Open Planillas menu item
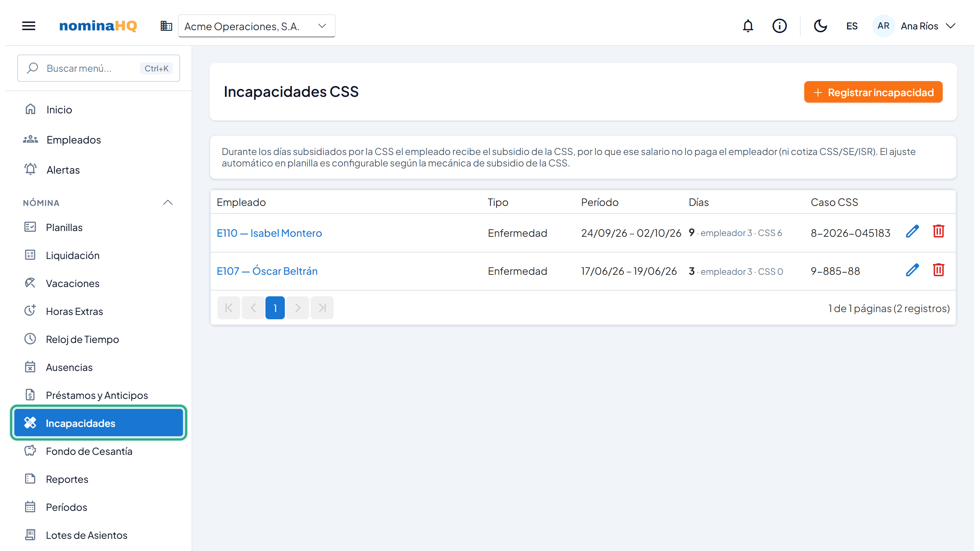The height and width of the screenshot is (551, 980). (99, 227)
